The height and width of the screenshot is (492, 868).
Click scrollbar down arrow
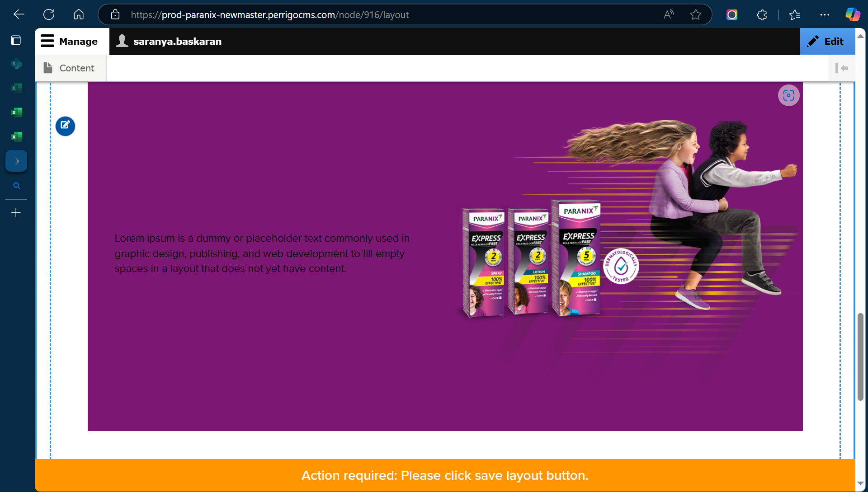[x=860, y=484]
